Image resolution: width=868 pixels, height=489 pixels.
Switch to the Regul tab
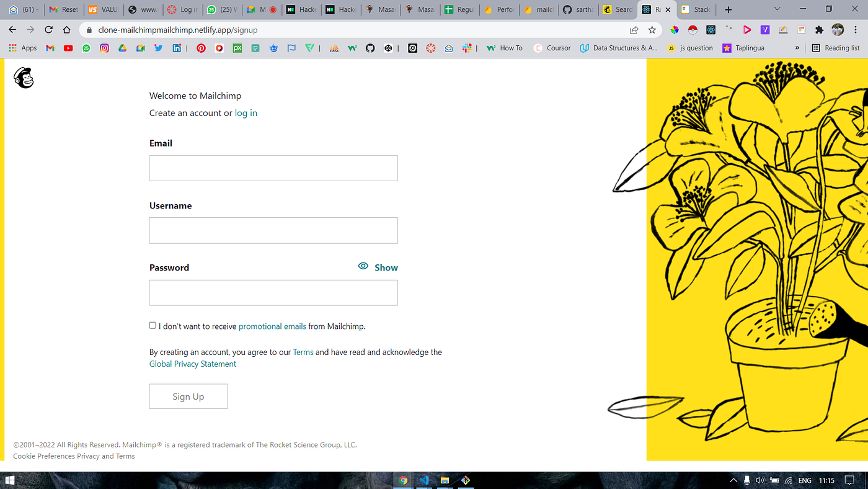pyautogui.click(x=459, y=9)
